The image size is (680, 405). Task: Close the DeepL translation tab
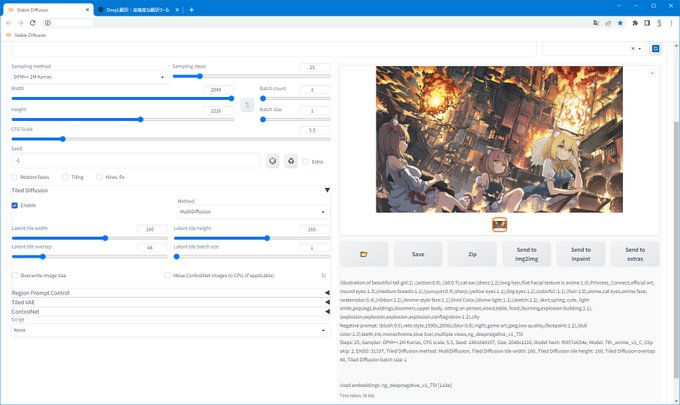click(x=177, y=10)
